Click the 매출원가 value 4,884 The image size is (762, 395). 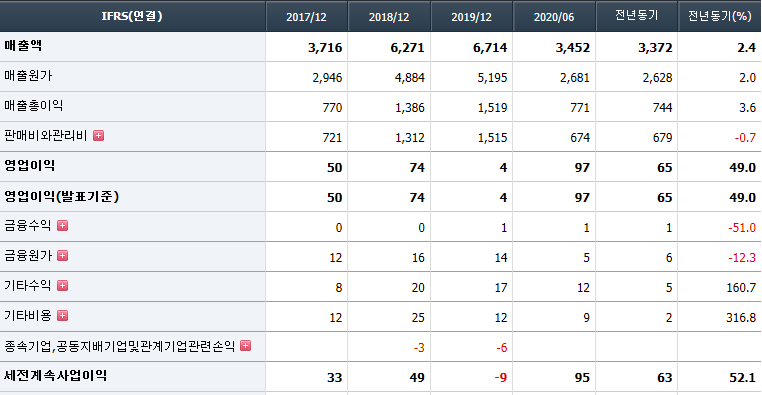tap(410, 78)
